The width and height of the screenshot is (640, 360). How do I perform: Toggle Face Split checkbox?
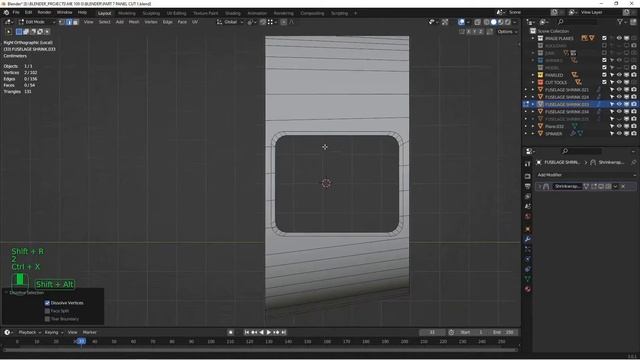[x=47, y=311]
